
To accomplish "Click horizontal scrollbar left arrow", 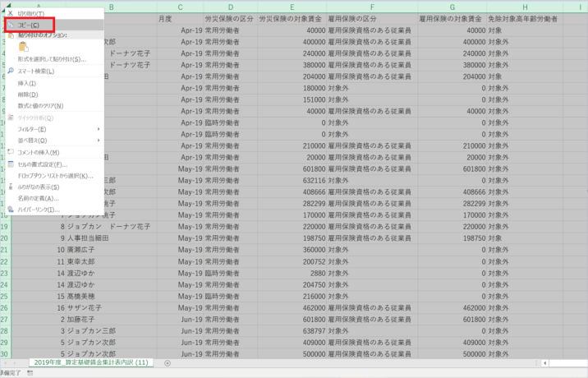I will (x=544, y=363).
